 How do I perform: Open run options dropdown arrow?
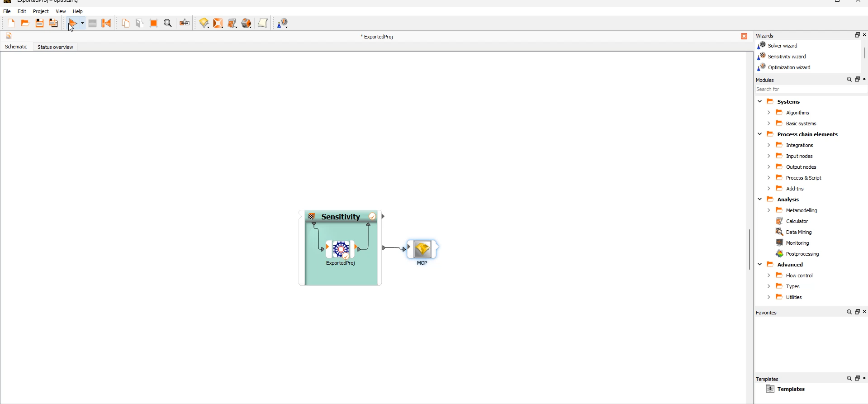pyautogui.click(x=82, y=24)
